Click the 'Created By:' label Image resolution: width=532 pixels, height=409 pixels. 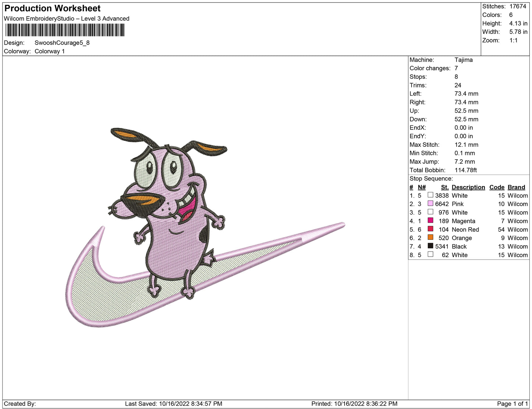(x=20, y=403)
